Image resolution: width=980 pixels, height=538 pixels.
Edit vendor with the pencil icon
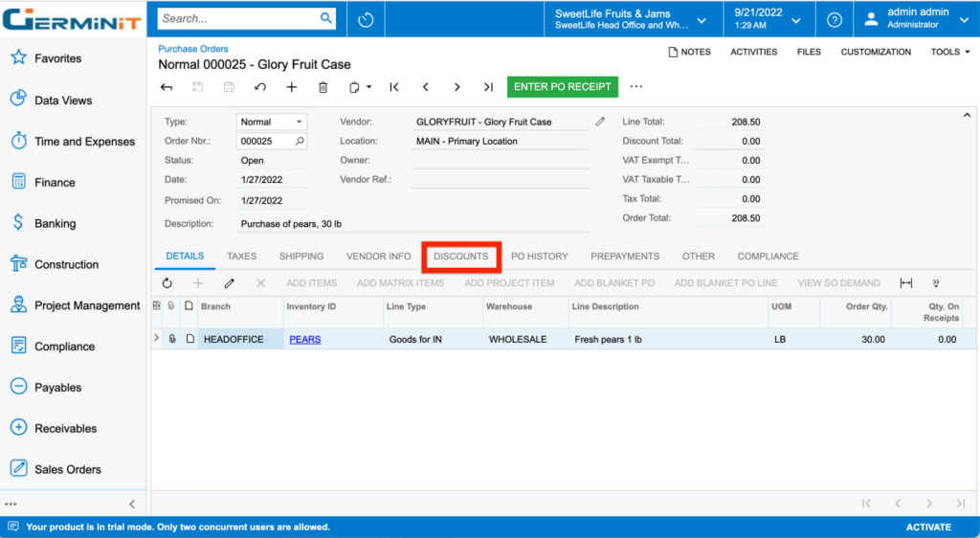[600, 122]
